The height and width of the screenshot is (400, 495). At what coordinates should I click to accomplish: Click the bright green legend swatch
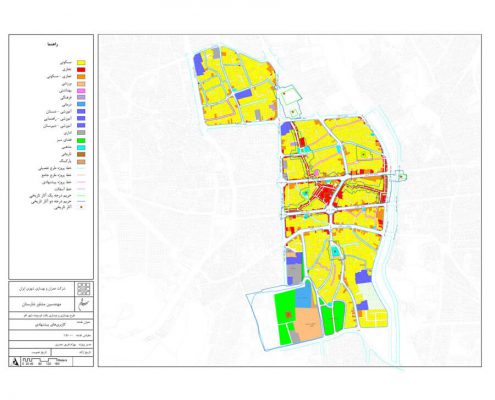(x=81, y=140)
